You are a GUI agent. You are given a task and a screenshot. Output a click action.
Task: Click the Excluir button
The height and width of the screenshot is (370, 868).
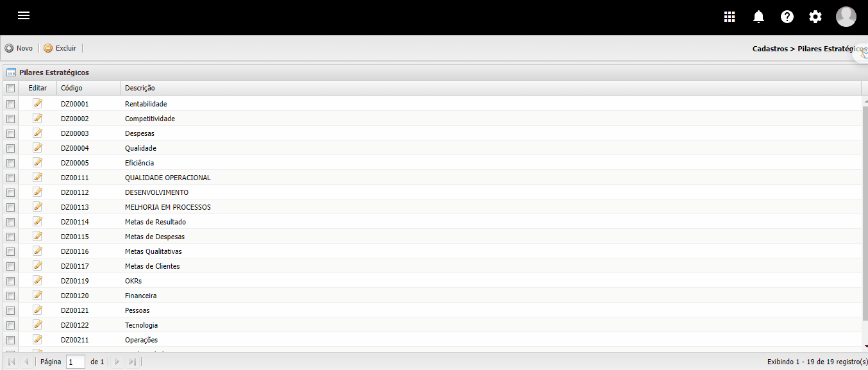click(x=60, y=48)
